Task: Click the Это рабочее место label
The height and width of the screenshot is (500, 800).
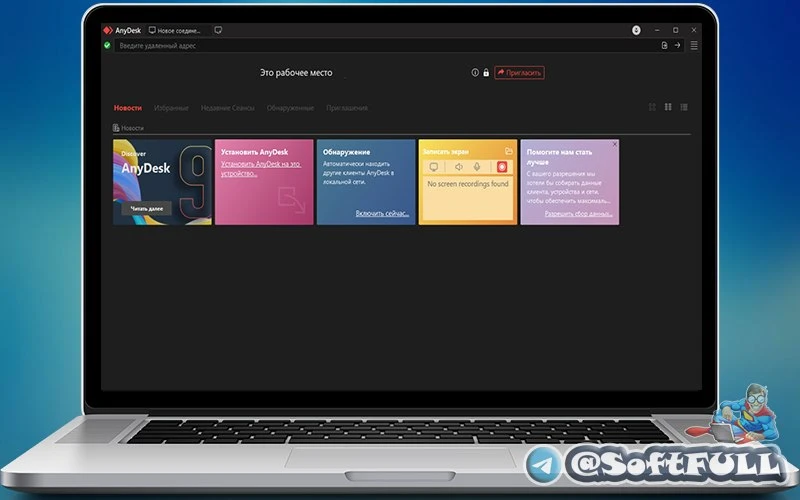Action: 296,72
